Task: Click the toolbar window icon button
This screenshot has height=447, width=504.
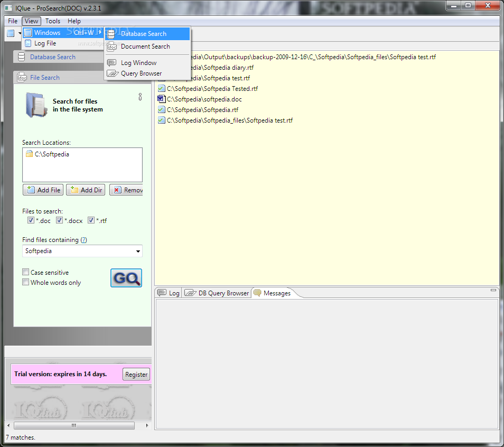Action: point(11,33)
